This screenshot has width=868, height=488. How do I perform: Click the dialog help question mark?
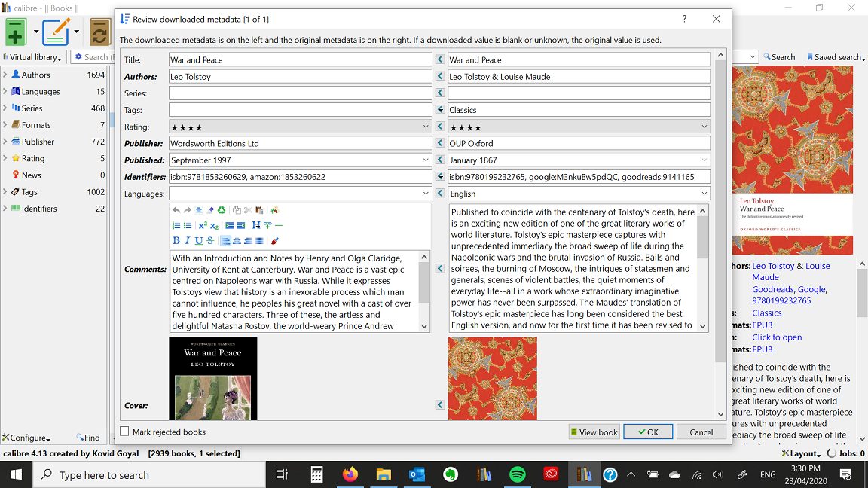click(685, 19)
